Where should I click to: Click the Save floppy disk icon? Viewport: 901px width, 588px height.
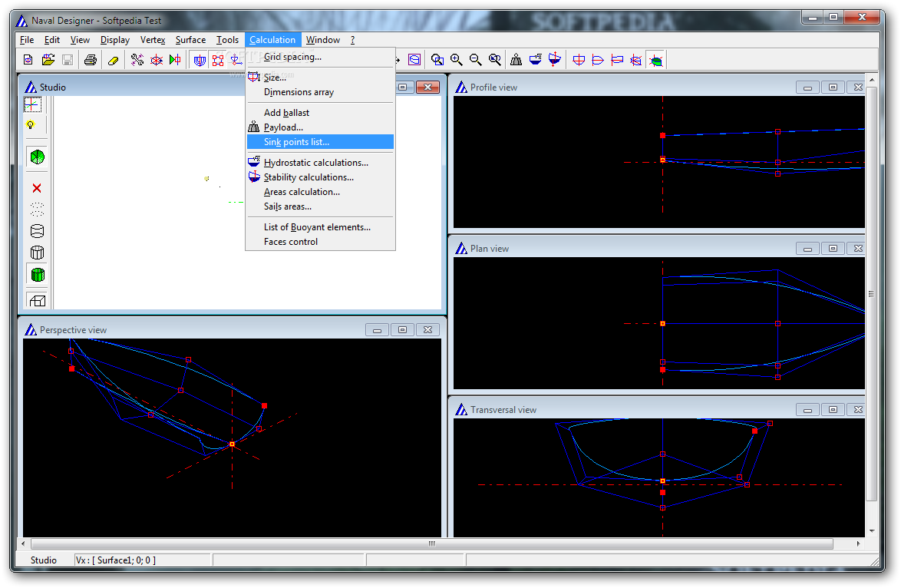[x=68, y=60]
